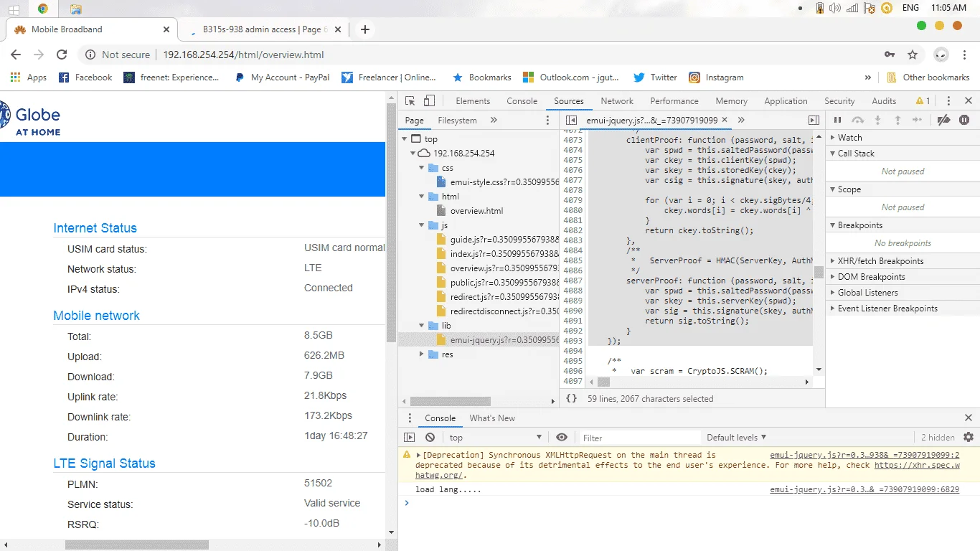Open the What's New drawer tab

[x=492, y=418]
